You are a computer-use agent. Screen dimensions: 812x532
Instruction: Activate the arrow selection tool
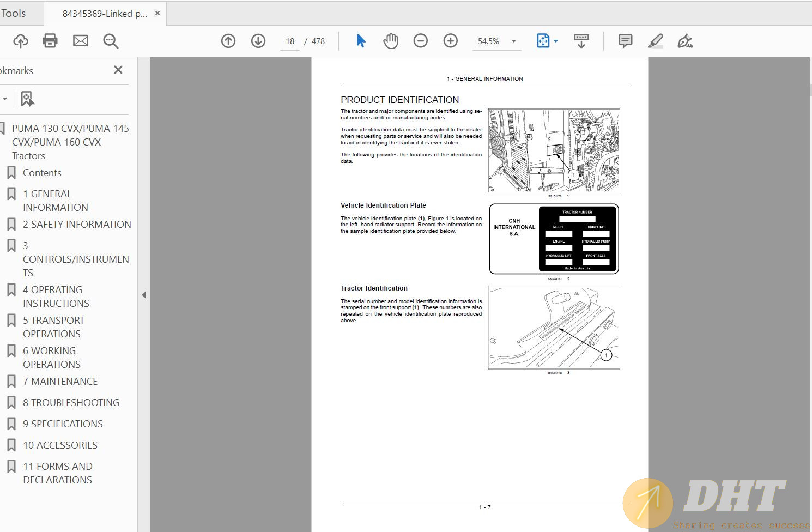361,41
